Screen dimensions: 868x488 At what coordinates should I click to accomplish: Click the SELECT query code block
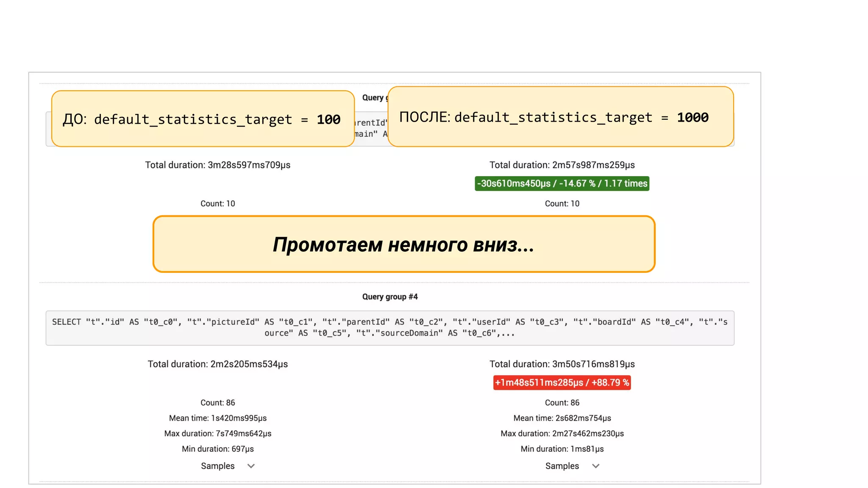pos(389,327)
